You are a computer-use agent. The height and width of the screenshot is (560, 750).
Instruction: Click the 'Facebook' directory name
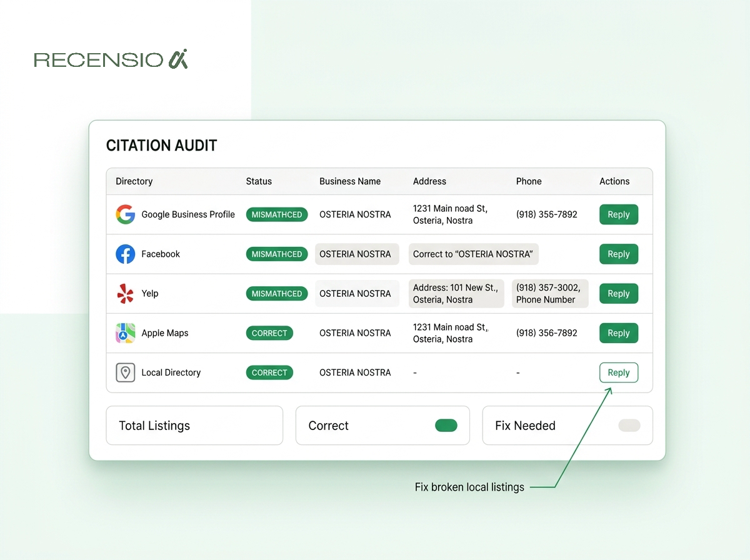tap(161, 254)
